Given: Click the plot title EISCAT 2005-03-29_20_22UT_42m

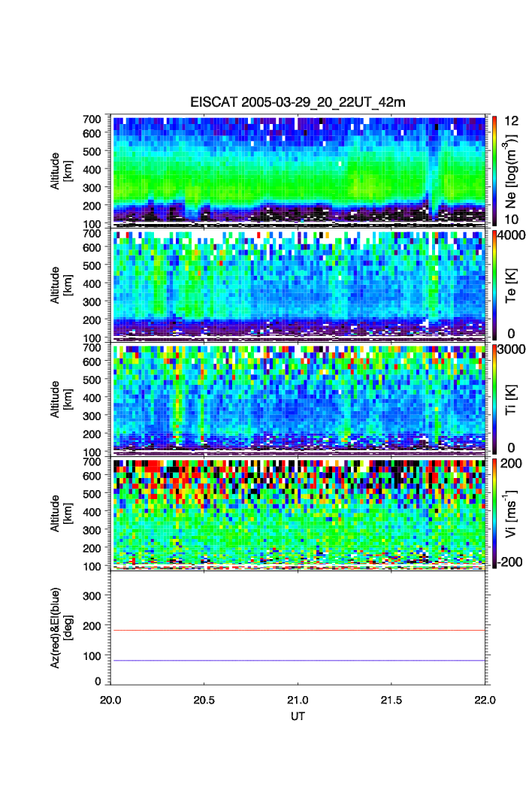Looking at the screenshot, I should [298, 102].
